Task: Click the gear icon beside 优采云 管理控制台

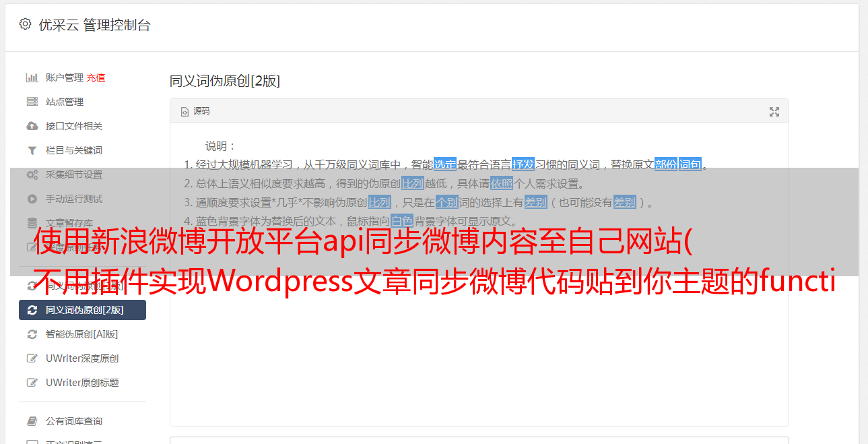Action: pos(25,24)
